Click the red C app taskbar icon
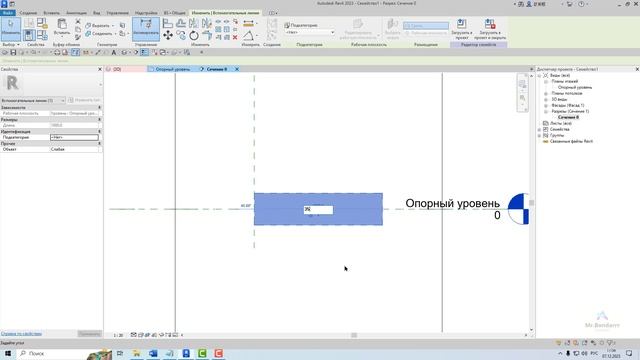The image size is (640, 360). tap(218, 353)
